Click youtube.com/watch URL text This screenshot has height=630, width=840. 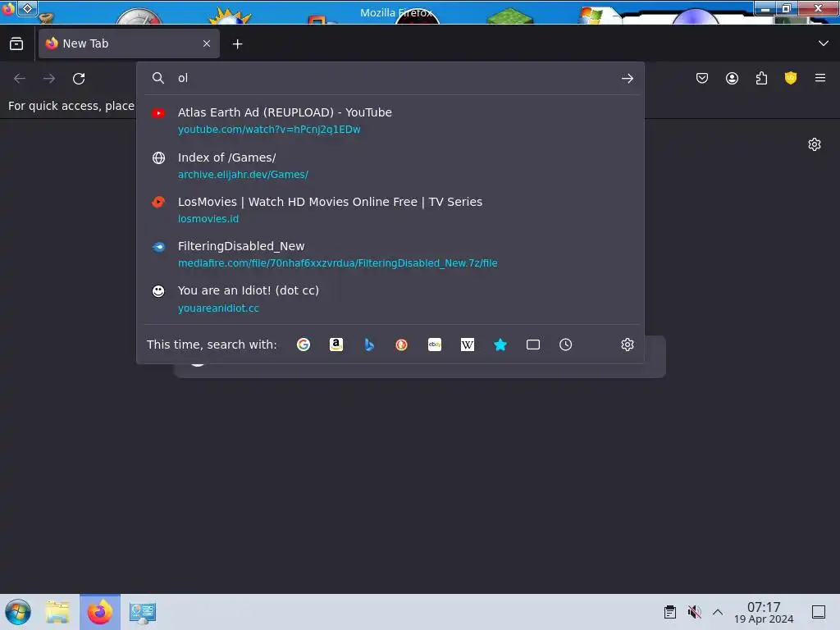click(x=269, y=130)
